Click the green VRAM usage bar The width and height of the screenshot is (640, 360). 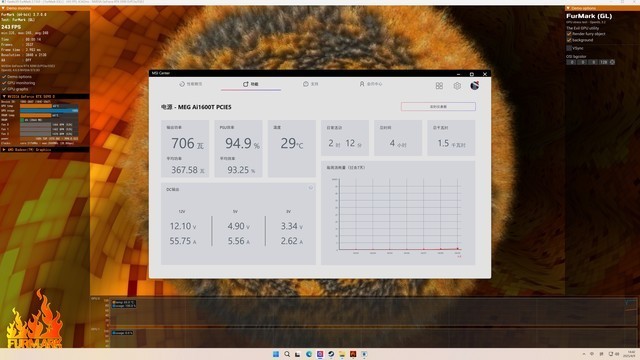click(22, 120)
